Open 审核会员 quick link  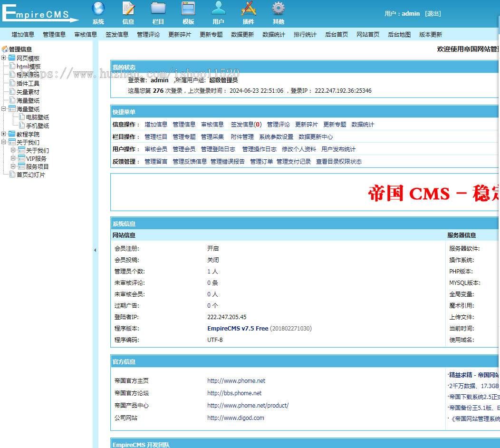click(156, 149)
